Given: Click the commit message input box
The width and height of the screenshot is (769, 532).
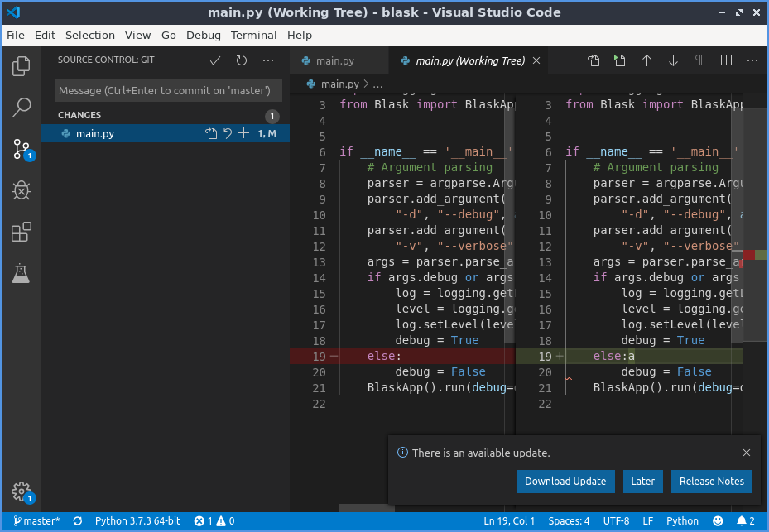Looking at the screenshot, I should pos(169,90).
